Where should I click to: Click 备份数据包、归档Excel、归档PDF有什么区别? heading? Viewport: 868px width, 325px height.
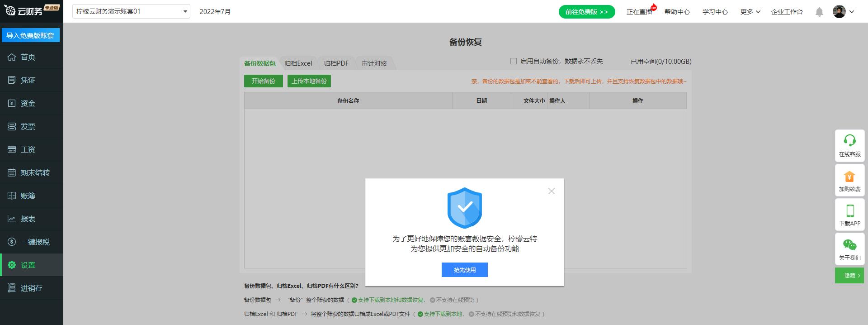[301, 286]
